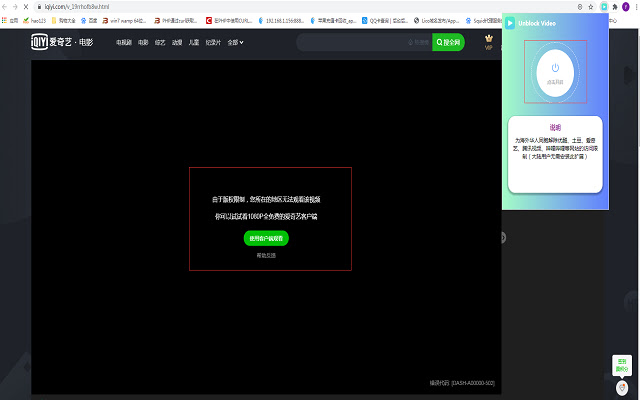Open the 儿童 channel tab
640x400 pixels.
(194, 42)
